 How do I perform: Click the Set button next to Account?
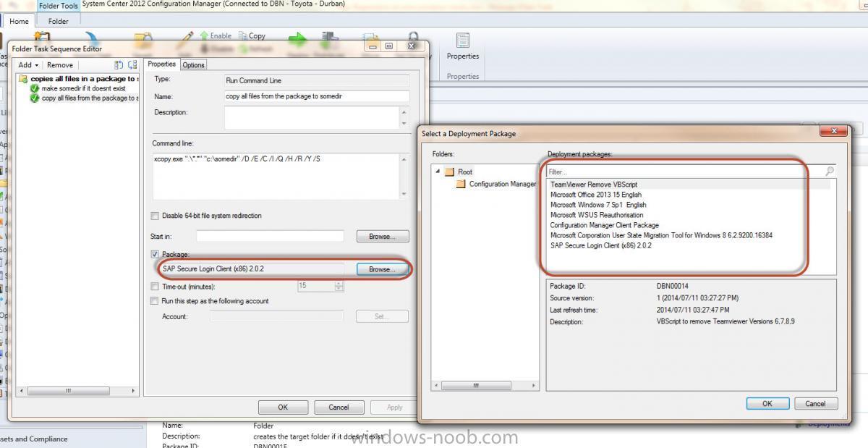pos(382,316)
